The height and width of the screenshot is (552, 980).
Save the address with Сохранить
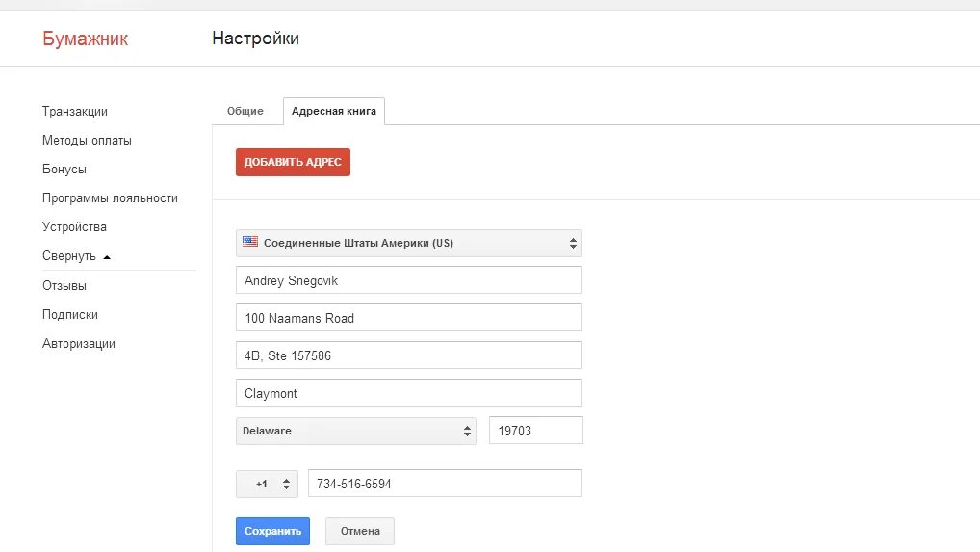tap(272, 531)
